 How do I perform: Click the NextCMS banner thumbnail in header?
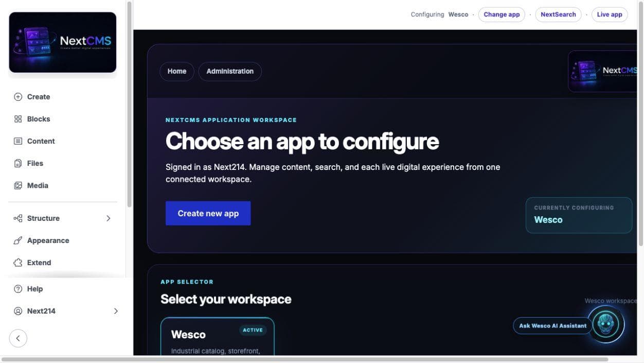[602, 71]
